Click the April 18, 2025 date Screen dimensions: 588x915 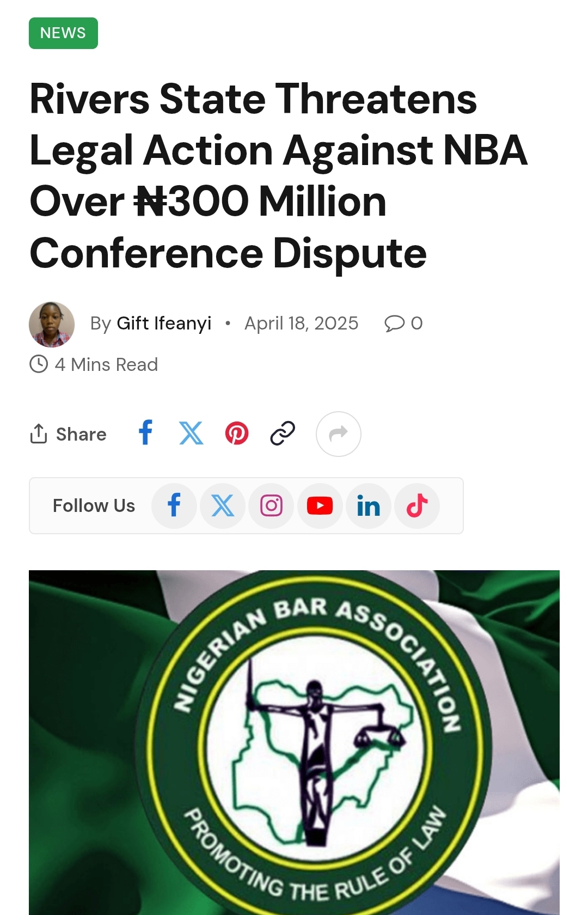(301, 324)
